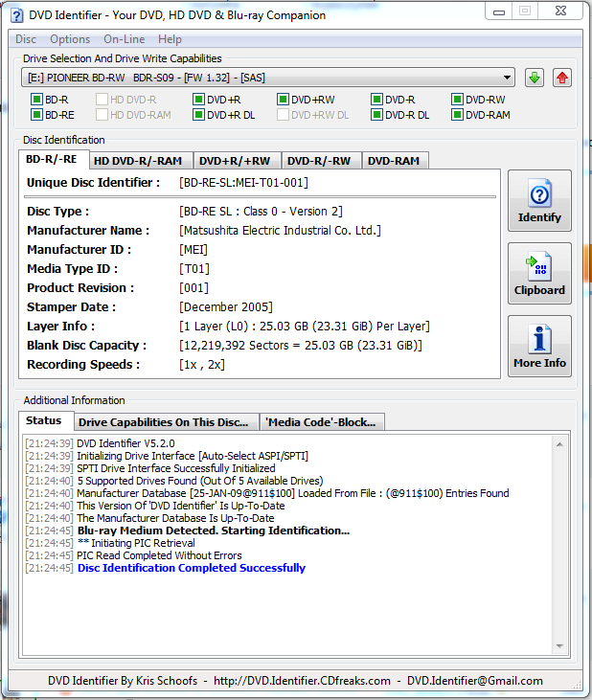Click the Product Revision value [001]
592x700 pixels.
point(194,288)
